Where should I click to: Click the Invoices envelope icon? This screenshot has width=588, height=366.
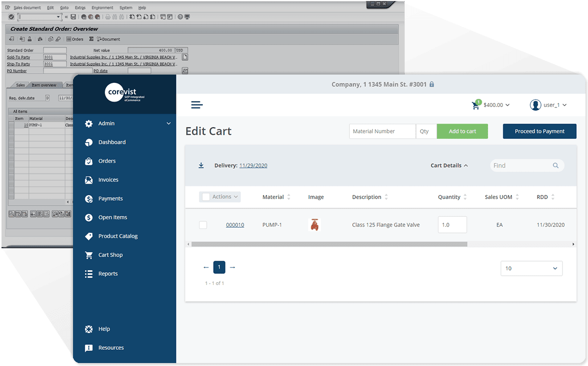(89, 180)
